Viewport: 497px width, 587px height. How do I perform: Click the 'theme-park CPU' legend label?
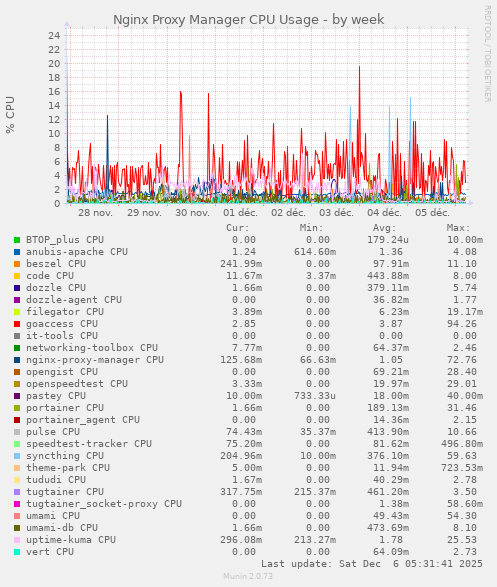68,468
